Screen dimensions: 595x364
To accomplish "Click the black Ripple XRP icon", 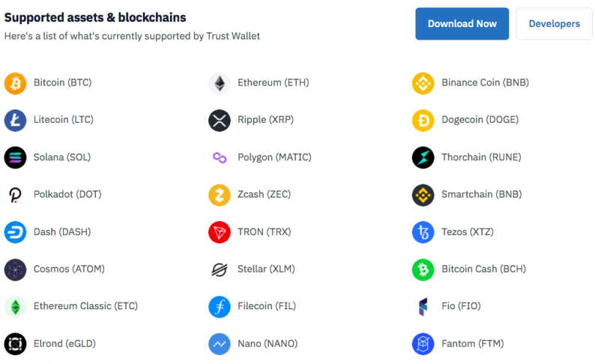I will tap(220, 121).
